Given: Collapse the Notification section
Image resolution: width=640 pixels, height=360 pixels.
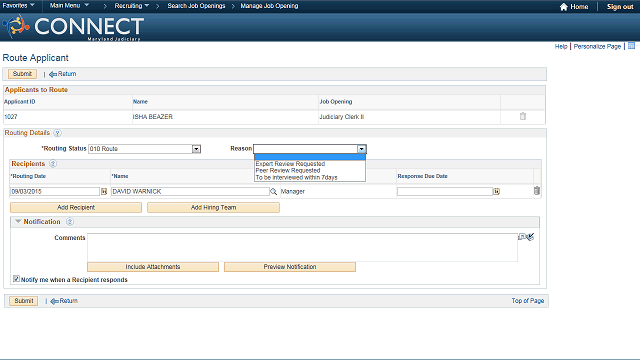Looking at the screenshot, I should tap(18, 221).
